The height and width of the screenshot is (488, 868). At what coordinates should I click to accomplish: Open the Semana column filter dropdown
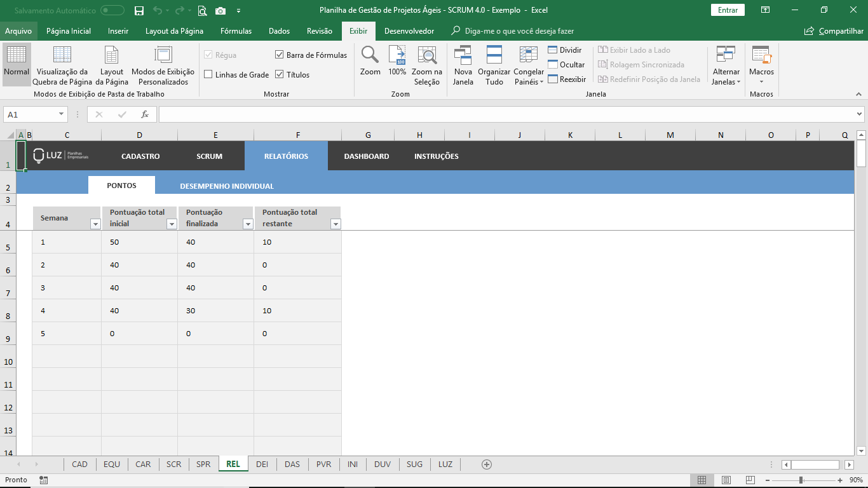click(95, 224)
